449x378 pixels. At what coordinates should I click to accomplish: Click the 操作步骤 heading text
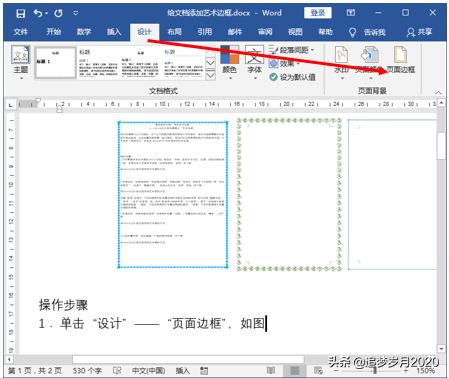[x=63, y=305]
